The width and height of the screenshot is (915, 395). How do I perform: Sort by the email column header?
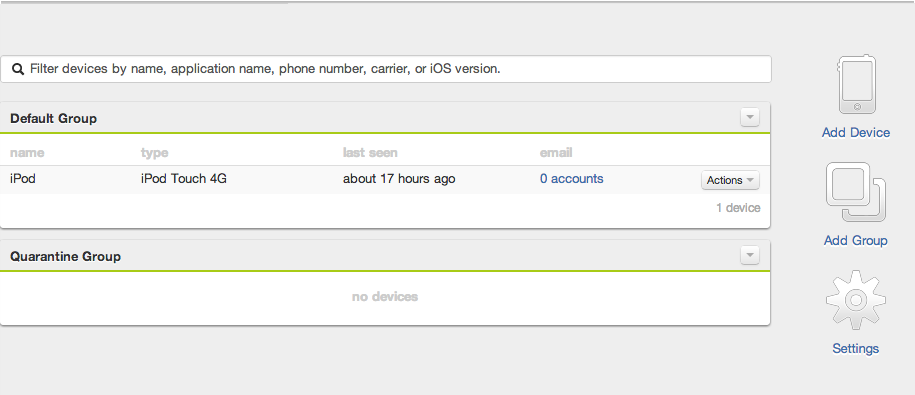[556, 153]
